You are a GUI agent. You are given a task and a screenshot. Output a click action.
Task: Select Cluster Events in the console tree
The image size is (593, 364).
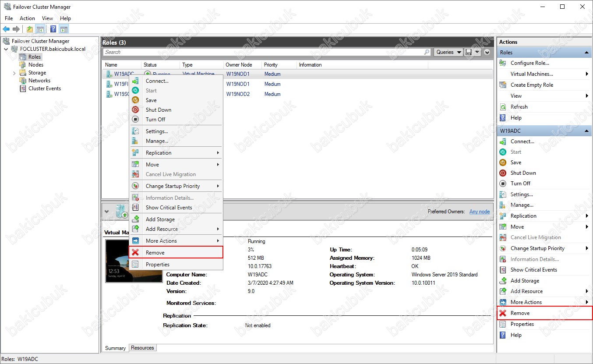click(x=45, y=88)
